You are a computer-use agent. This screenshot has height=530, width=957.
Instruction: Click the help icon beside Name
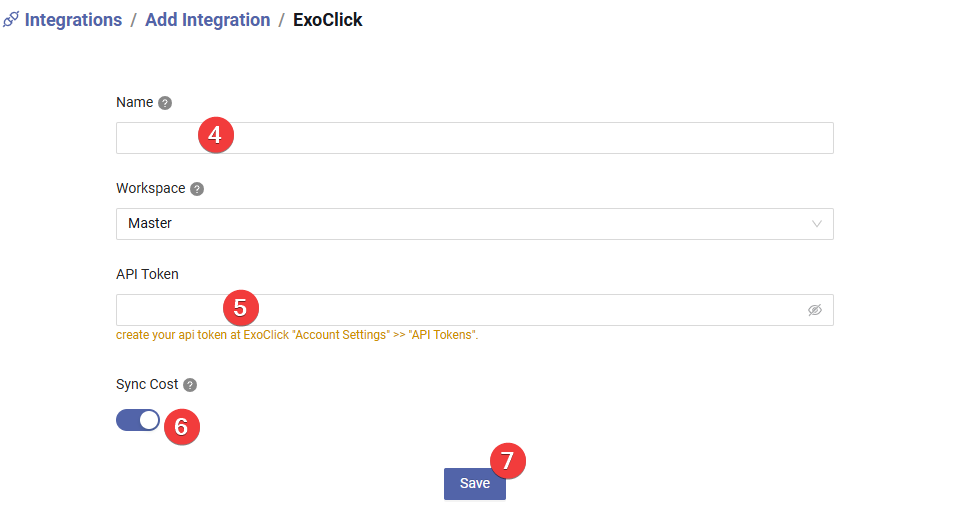coord(165,103)
